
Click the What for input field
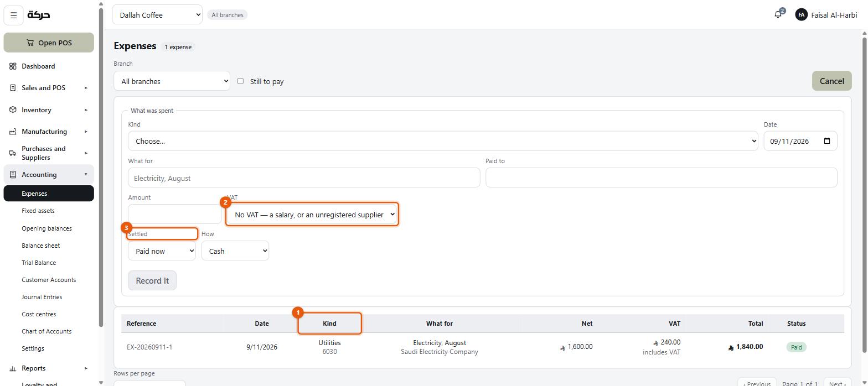click(304, 178)
